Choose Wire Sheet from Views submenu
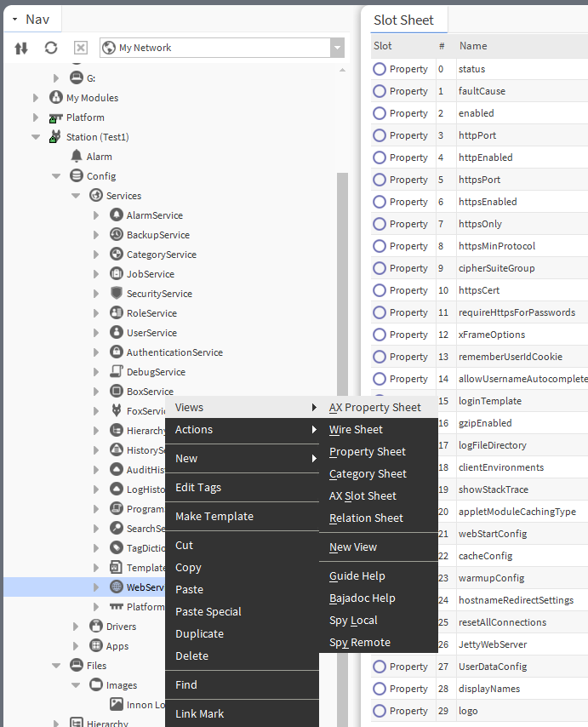The image size is (588, 727). [x=356, y=430]
